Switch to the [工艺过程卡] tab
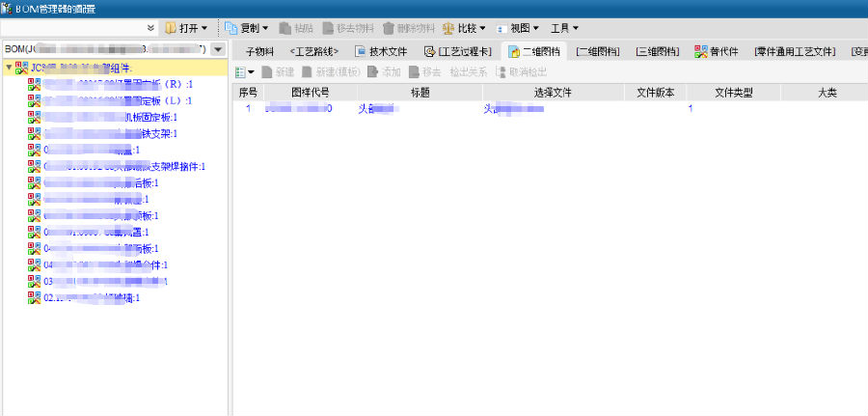 click(x=457, y=51)
